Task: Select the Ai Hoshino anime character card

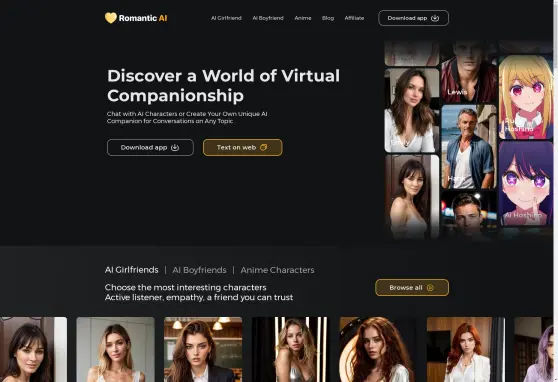Action: [526, 184]
